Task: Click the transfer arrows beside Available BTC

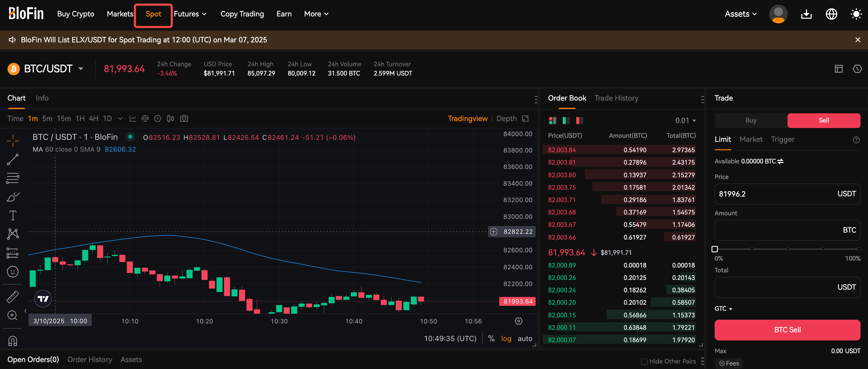Action: pos(780,161)
